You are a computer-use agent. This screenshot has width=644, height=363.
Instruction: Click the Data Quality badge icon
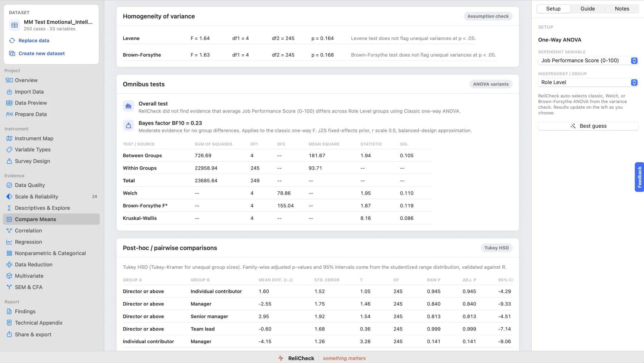point(9,185)
